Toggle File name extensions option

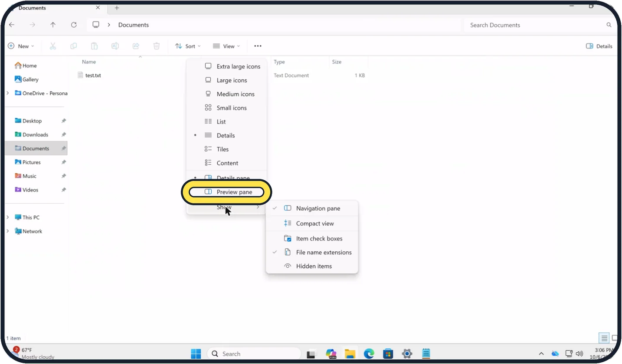(x=312, y=252)
